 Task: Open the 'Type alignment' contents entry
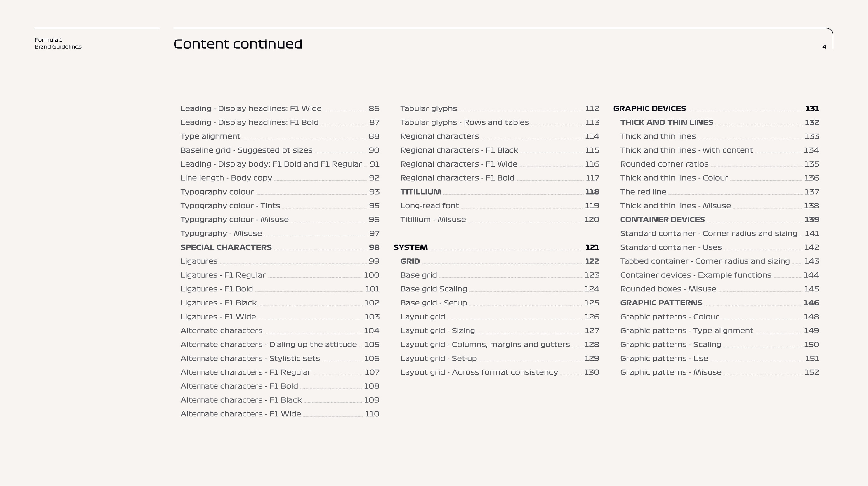pos(210,136)
